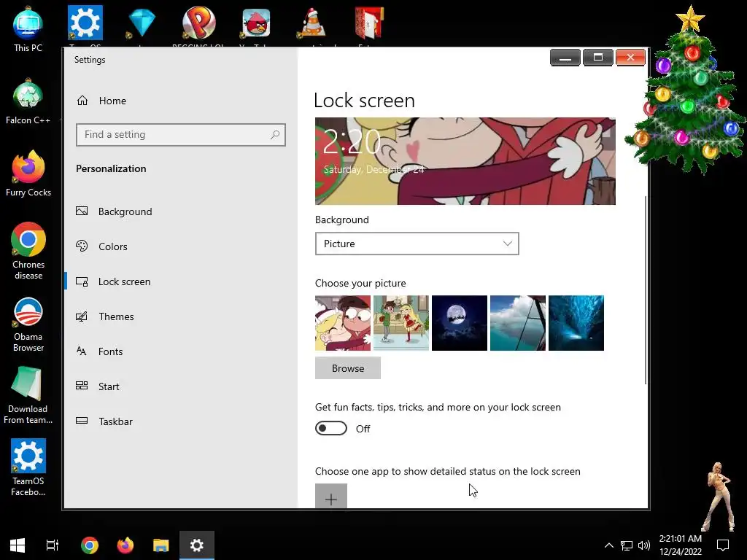Viewport: 747px width, 560px height.
Task: Open Falcon C++ recycle bin icon
Action: [x=28, y=102]
